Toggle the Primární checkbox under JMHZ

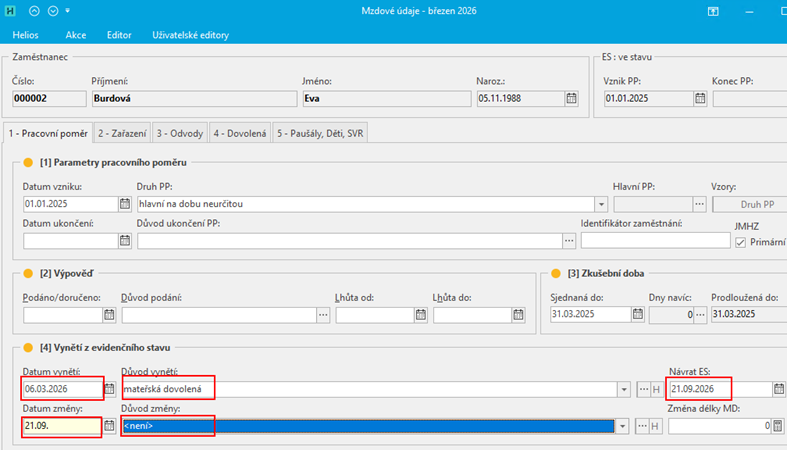coord(741,242)
